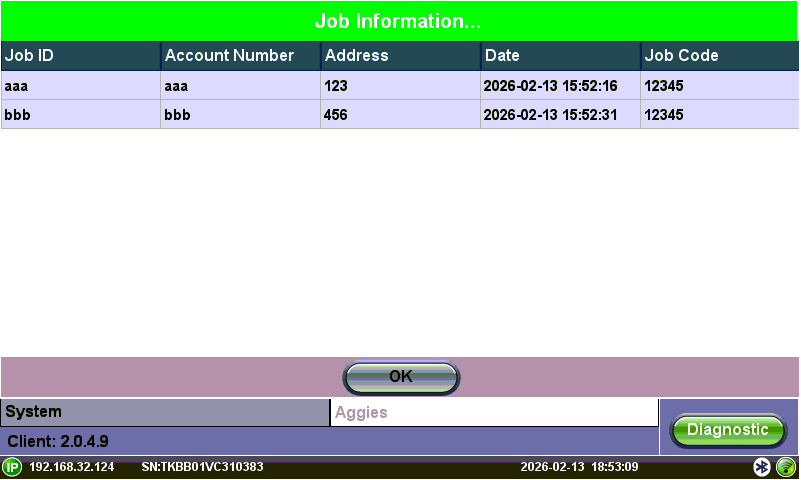Sort table by Date column header
The image size is (801, 480).
(560, 56)
